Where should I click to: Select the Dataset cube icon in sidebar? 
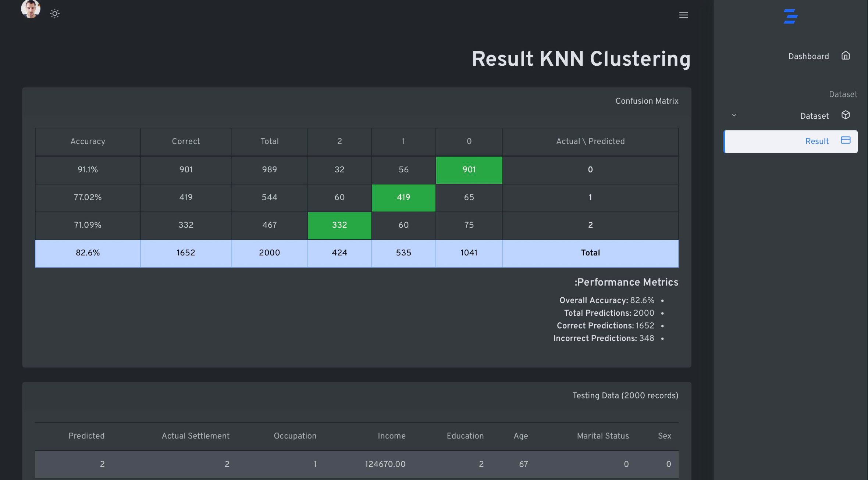(x=846, y=115)
